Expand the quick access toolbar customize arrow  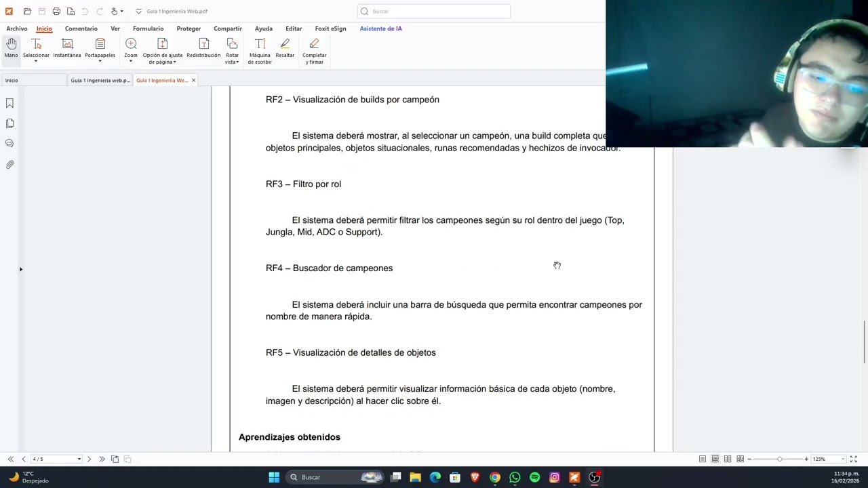pos(138,12)
